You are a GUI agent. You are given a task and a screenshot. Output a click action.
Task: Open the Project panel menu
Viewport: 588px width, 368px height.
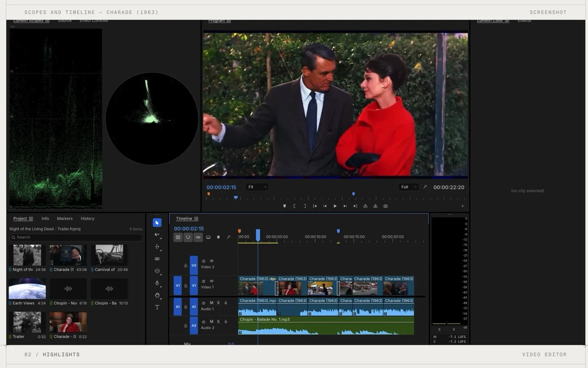[x=31, y=218]
